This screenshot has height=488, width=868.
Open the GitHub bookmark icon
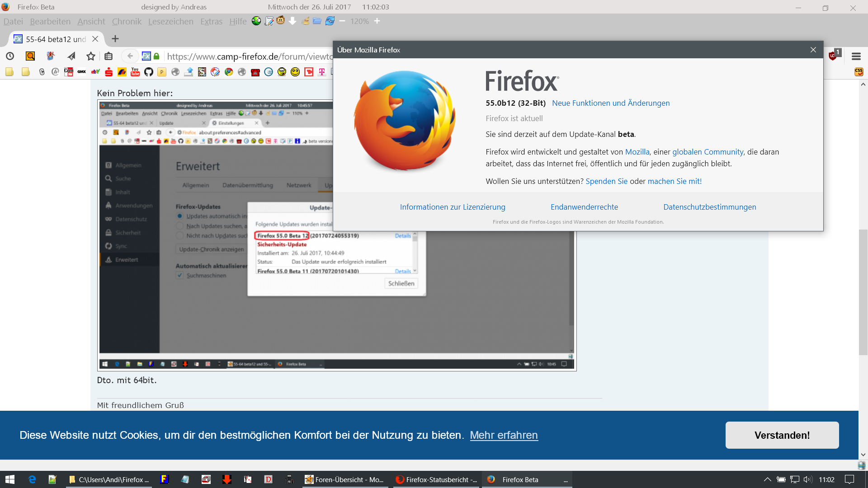[149, 72]
